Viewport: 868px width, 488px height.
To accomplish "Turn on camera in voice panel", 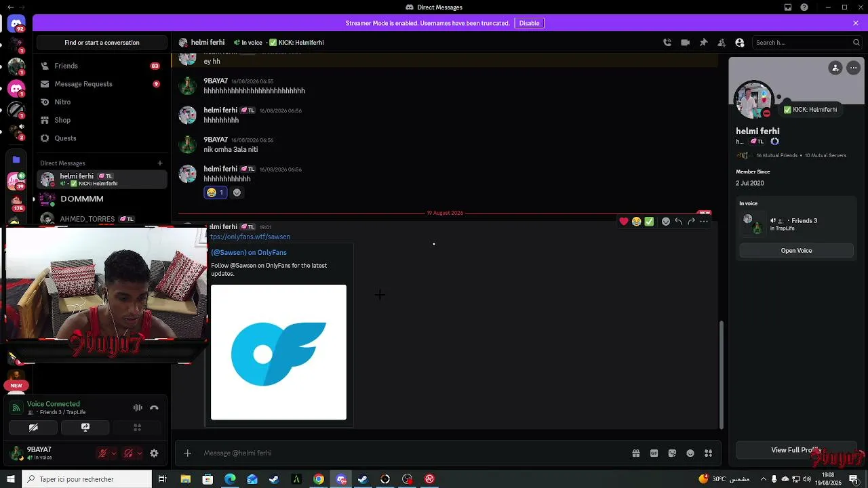I will tap(33, 428).
